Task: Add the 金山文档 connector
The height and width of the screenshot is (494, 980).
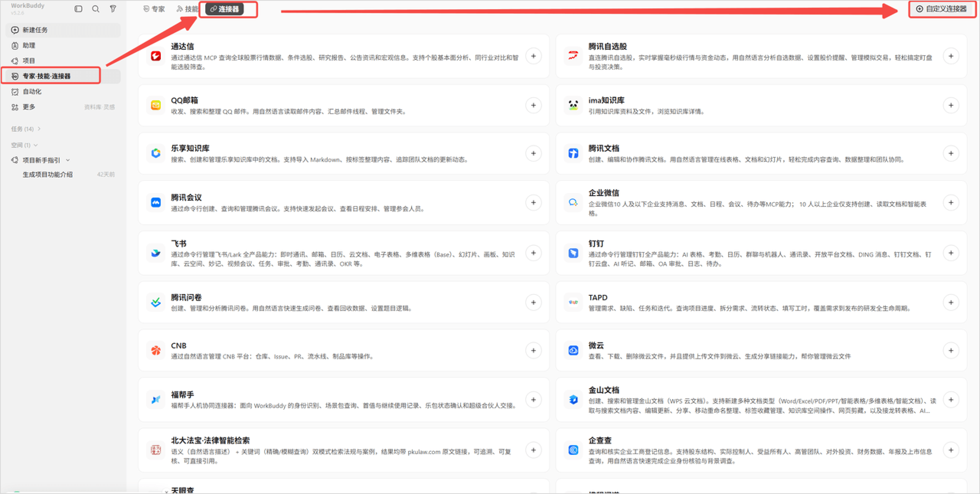Action: pos(951,400)
